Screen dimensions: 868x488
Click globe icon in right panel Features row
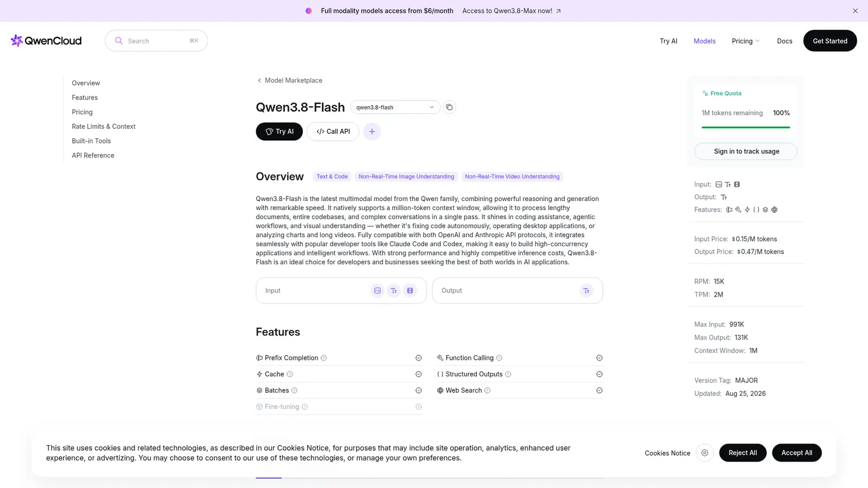pos(775,210)
